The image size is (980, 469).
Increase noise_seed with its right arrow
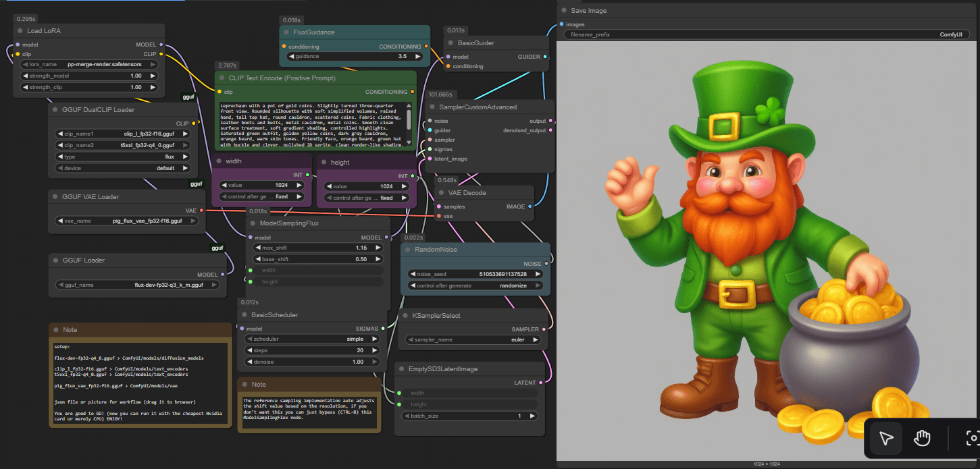(539, 274)
